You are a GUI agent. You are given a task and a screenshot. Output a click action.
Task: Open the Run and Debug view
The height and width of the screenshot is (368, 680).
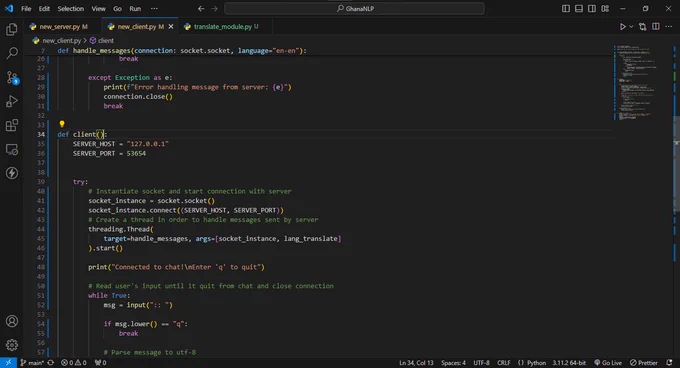12,101
